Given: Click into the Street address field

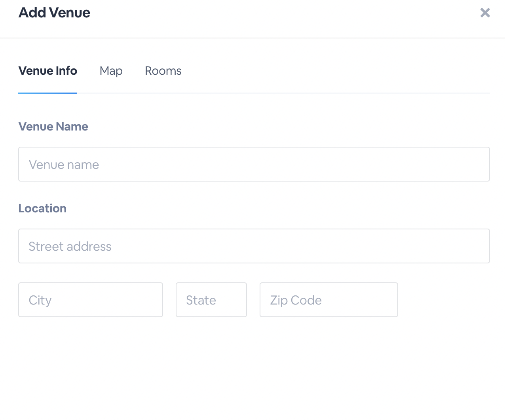Looking at the screenshot, I should click(x=254, y=246).
